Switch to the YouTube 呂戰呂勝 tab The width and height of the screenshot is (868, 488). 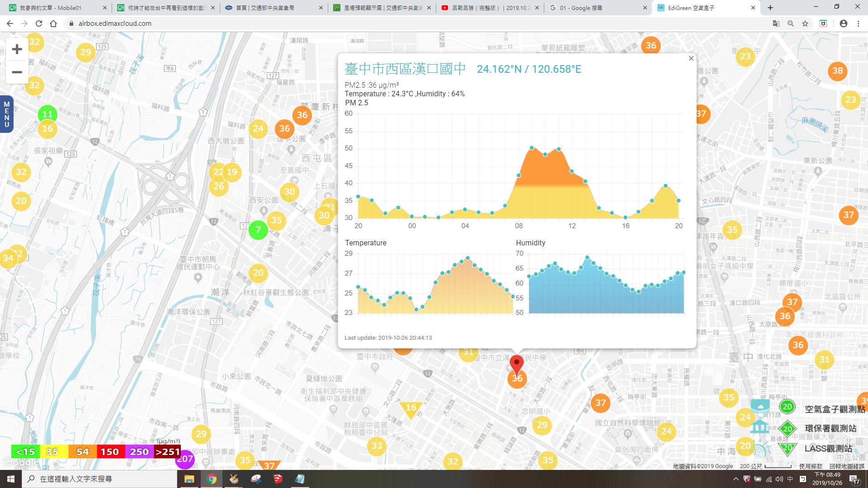[490, 8]
